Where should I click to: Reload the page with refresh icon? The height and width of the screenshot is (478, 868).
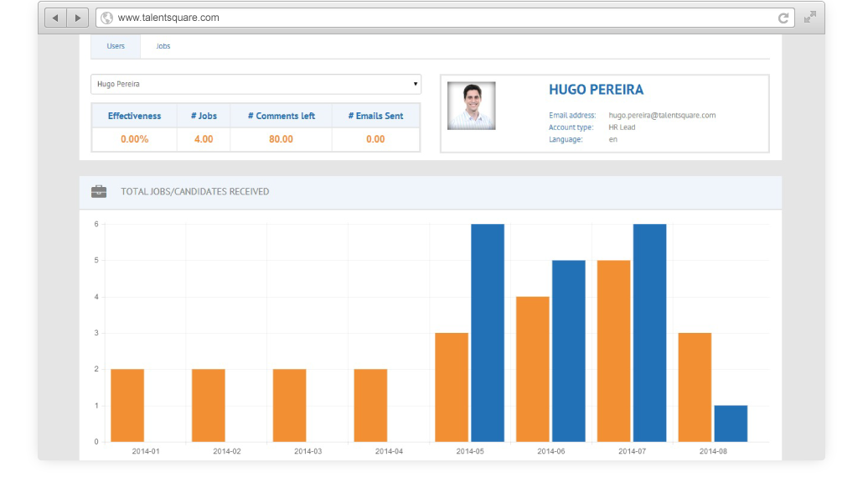pos(783,18)
